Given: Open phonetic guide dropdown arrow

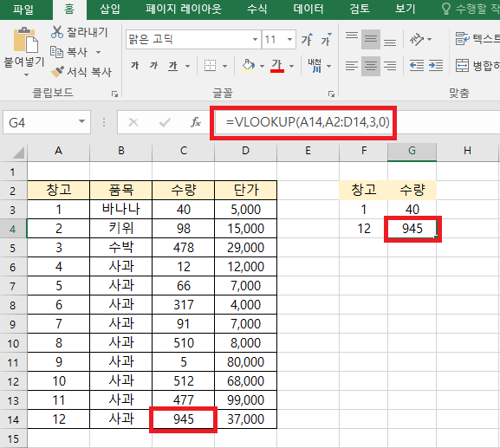Looking at the screenshot, I should 328,67.
